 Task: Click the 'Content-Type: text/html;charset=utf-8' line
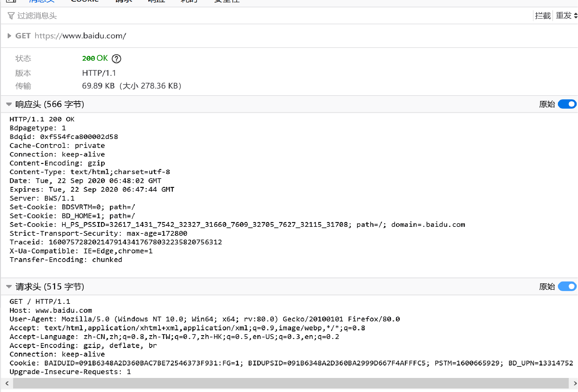[x=90, y=172]
